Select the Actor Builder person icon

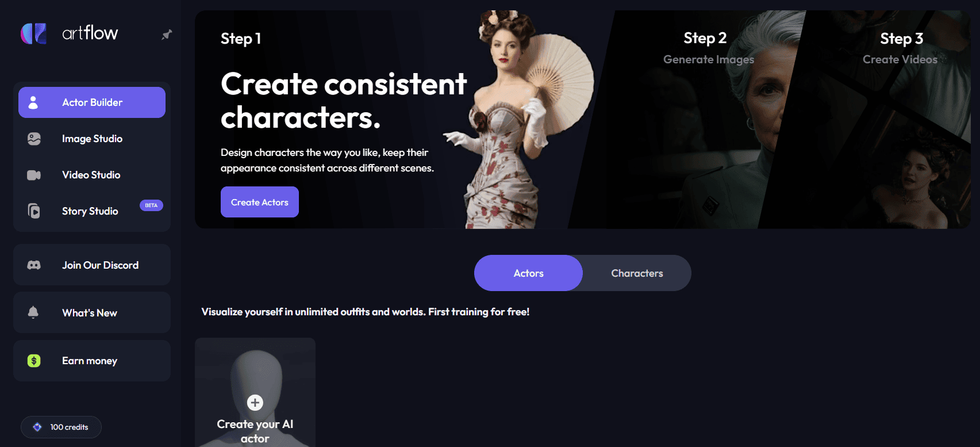pos(33,102)
